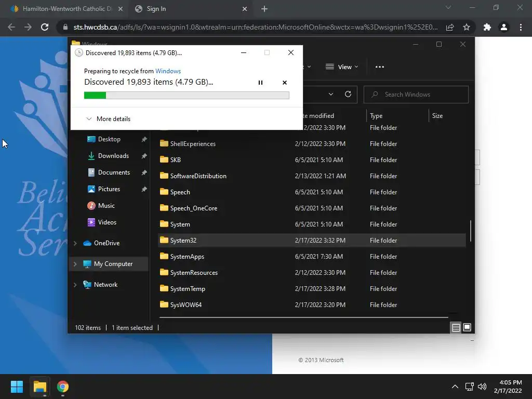Open Desktop in the navigation pane

tap(109, 139)
